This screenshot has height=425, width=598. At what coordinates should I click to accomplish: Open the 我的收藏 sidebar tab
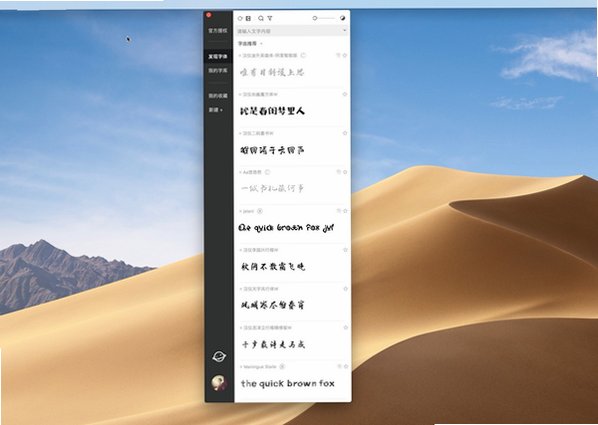(x=218, y=96)
